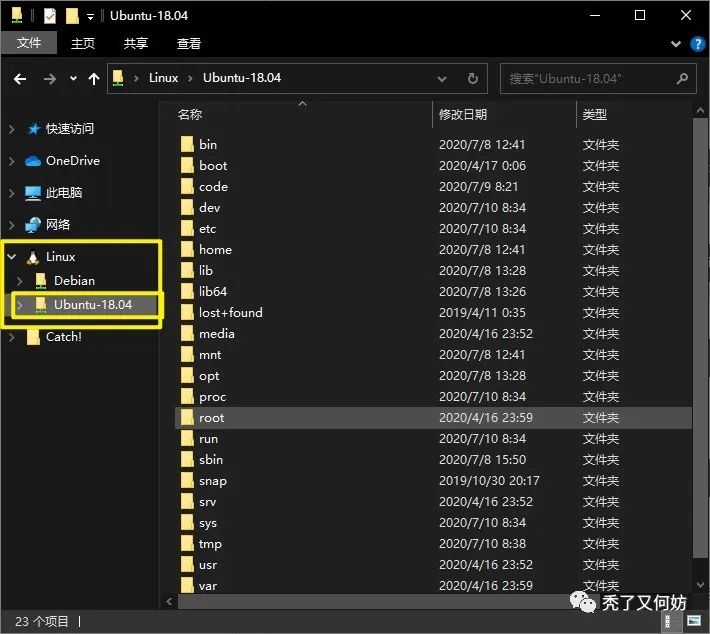Click the dev folder icon
The height and width of the screenshot is (634, 710).
(x=187, y=207)
